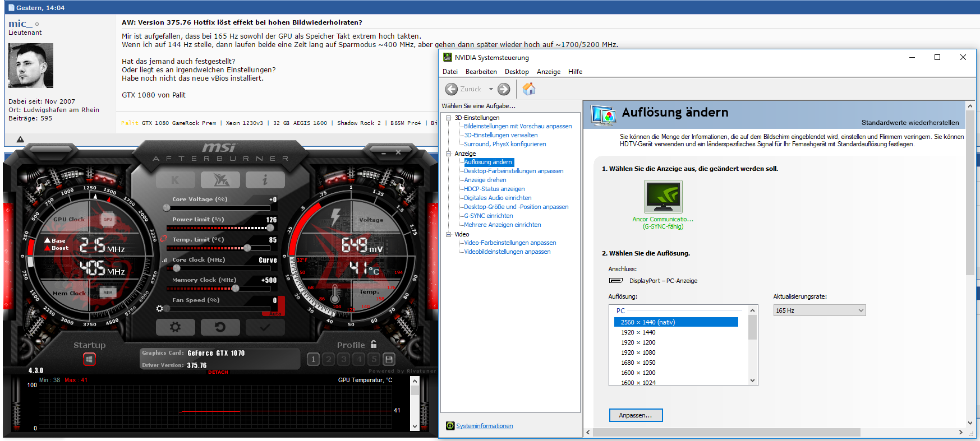Open G-SYNC einrichten
Screen dimensions: 980x441
click(489, 216)
